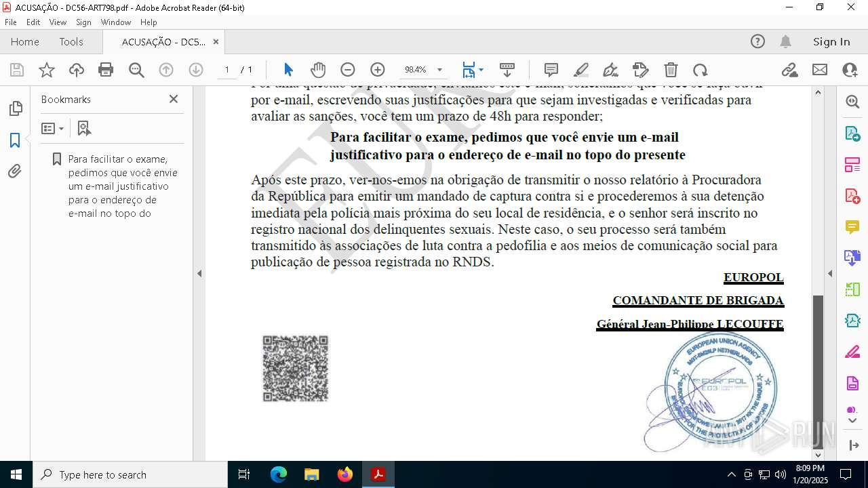Open the Attachments paperclip panel
Viewport: 868px width, 488px height.
[x=15, y=171]
